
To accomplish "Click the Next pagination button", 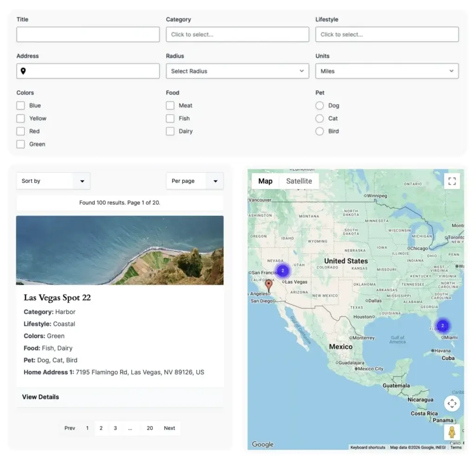I will pos(169,428).
